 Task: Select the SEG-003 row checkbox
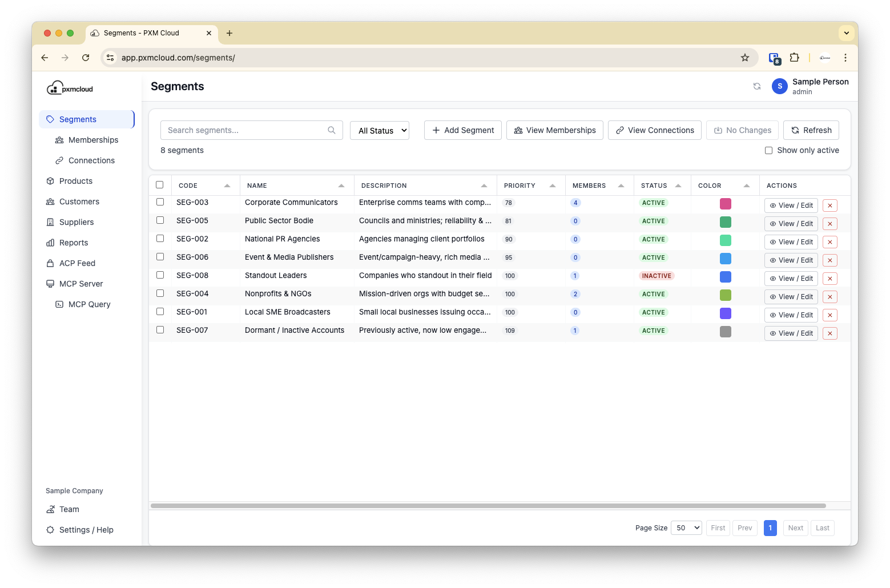pyautogui.click(x=160, y=202)
